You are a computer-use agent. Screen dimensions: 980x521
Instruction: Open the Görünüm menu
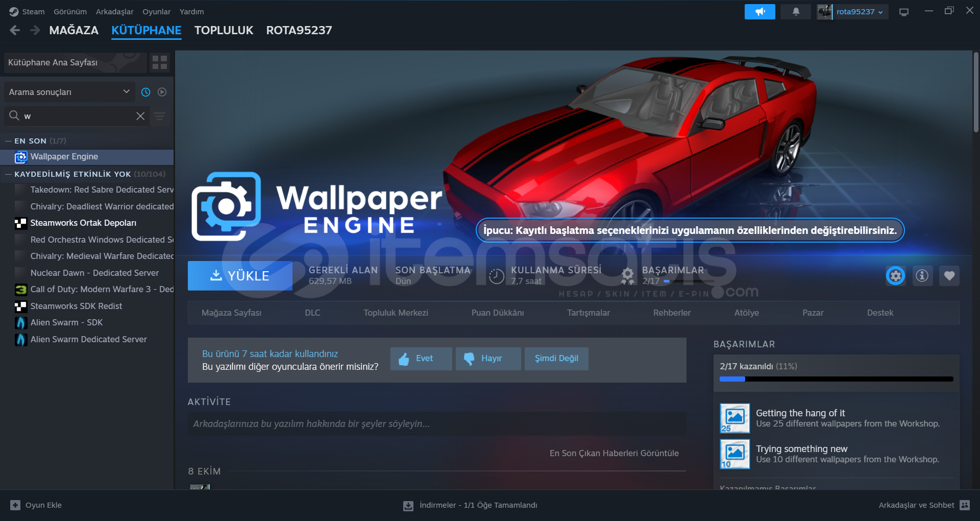pos(70,11)
